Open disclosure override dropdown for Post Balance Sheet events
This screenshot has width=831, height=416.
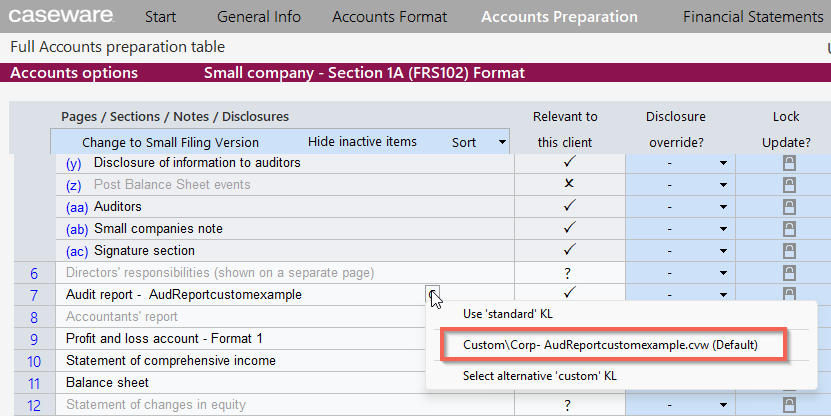point(723,185)
